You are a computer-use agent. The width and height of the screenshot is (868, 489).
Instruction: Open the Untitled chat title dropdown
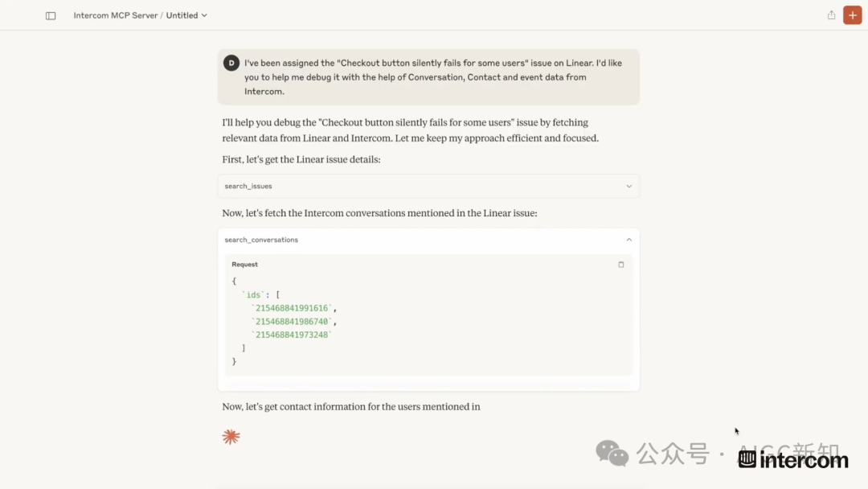186,15
